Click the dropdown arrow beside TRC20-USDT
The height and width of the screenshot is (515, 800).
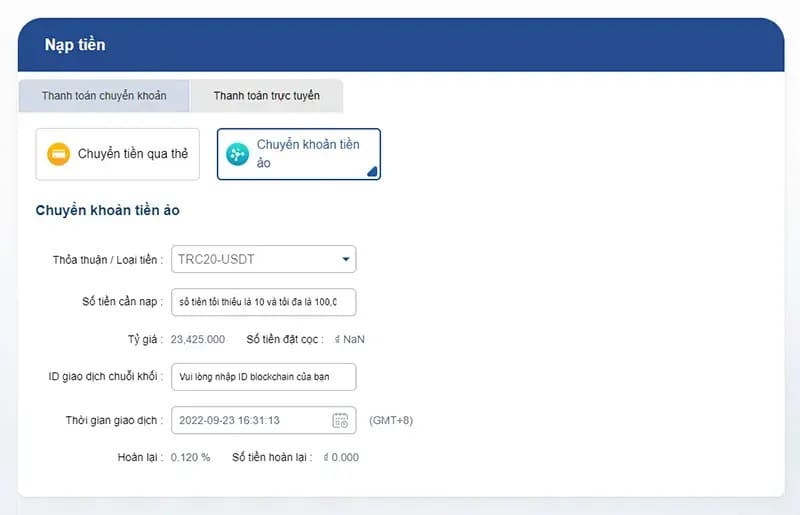[345, 259]
